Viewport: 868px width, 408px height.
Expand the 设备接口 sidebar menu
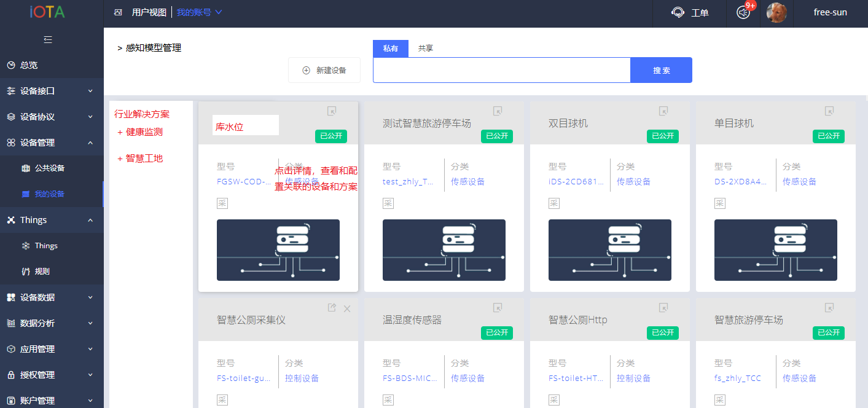coord(52,91)
